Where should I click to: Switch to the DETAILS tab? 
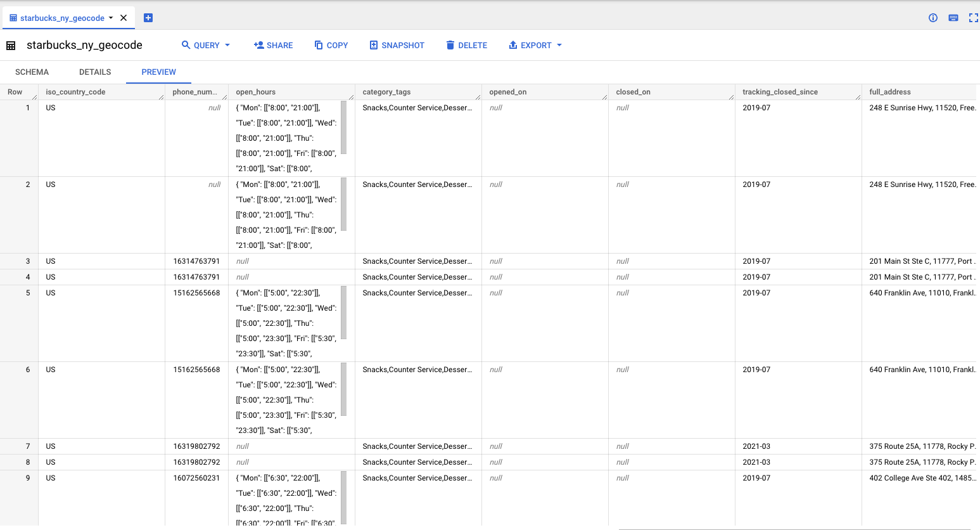pyautogui.click(x=95, y=72)
